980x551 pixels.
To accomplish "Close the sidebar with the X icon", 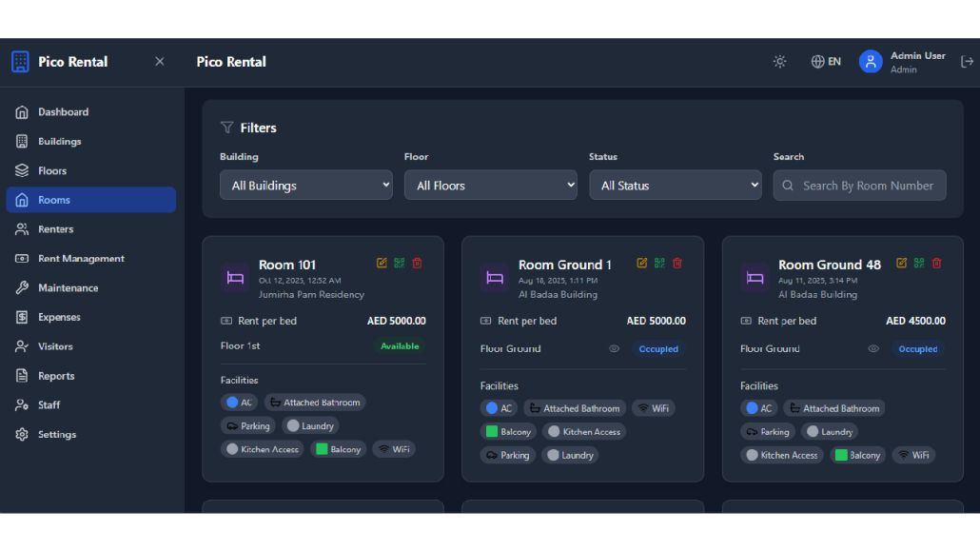I will tap(159, 62).
